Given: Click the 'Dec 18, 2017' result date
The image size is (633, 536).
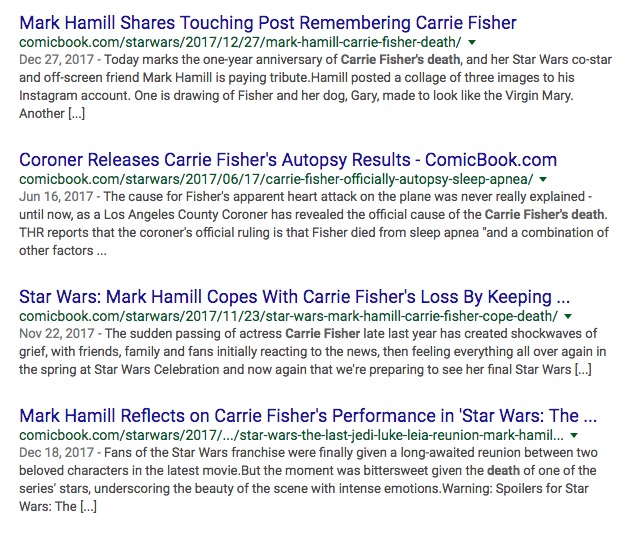Looking at the screenshot, I should tap(54, 454).
